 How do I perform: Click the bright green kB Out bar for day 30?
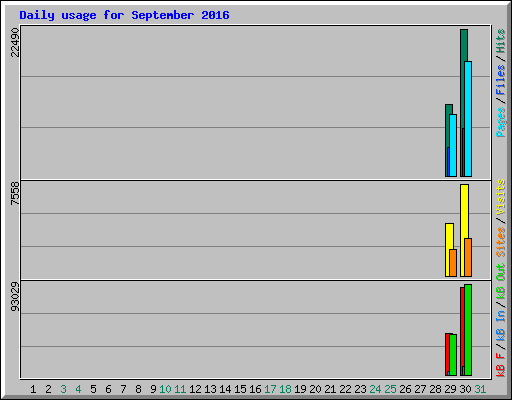(468, 330)
